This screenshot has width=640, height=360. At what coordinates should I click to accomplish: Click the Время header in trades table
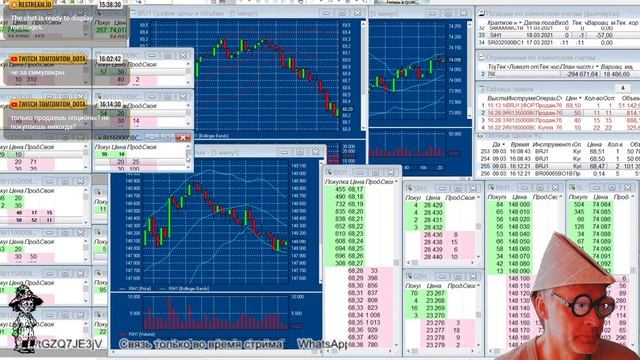click(520, 144)
